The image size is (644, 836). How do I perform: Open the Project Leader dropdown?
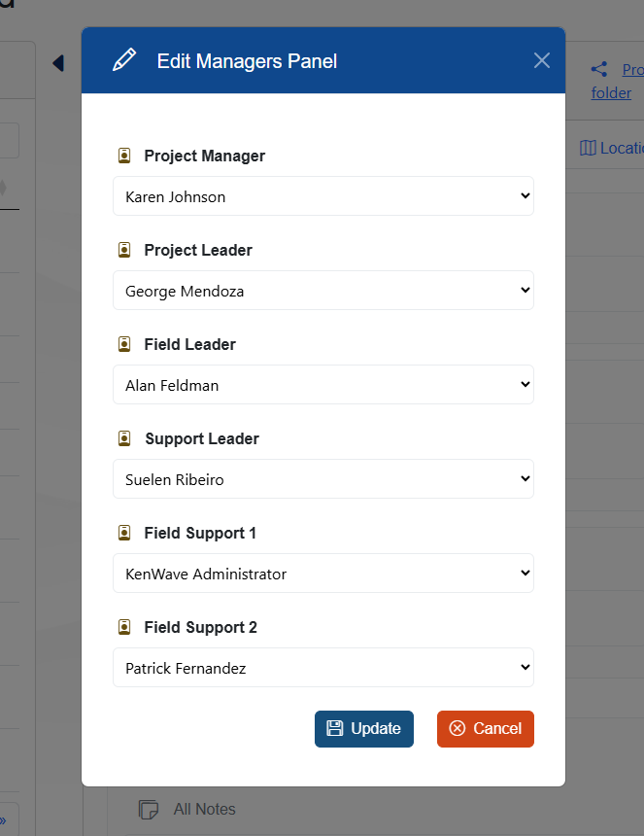(323, 291)
